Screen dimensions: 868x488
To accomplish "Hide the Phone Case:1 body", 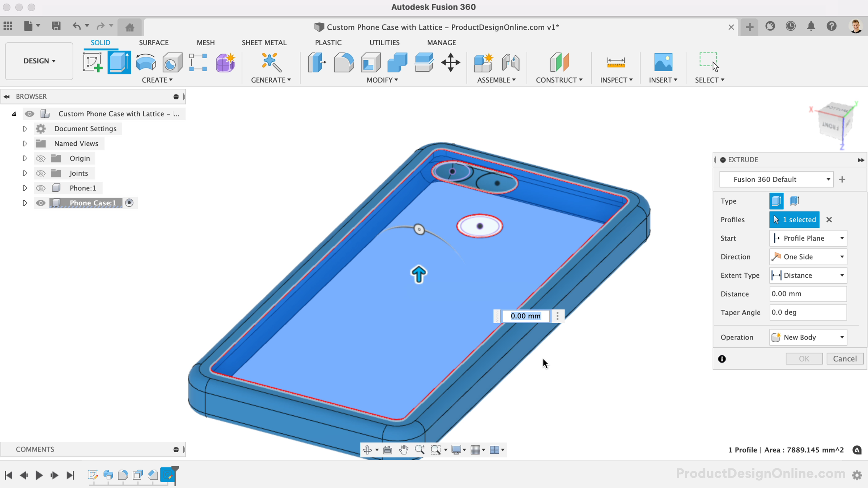I will click(41, 203).
